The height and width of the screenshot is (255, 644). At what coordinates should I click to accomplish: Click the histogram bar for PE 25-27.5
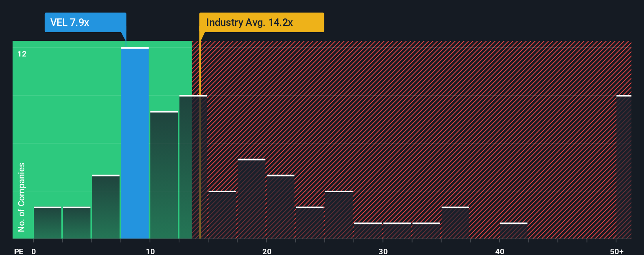point(339,215)
